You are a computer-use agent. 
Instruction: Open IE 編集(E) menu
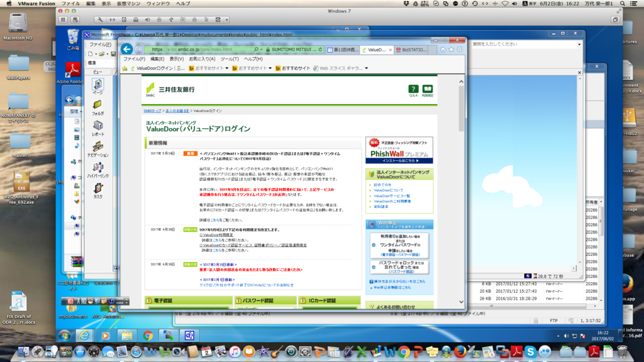[x=157, y=59]
